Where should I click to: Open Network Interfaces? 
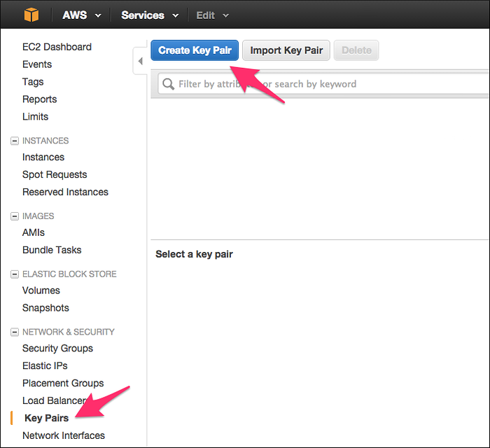click(64, 435)
